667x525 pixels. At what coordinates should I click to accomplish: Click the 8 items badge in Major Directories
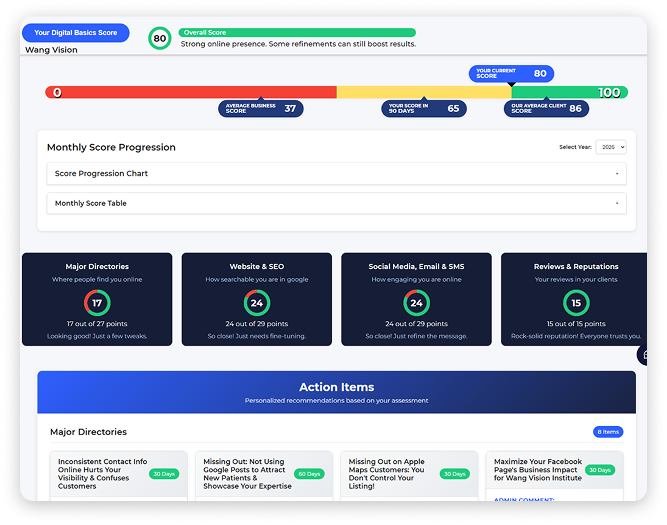click(x=608, y=432)
